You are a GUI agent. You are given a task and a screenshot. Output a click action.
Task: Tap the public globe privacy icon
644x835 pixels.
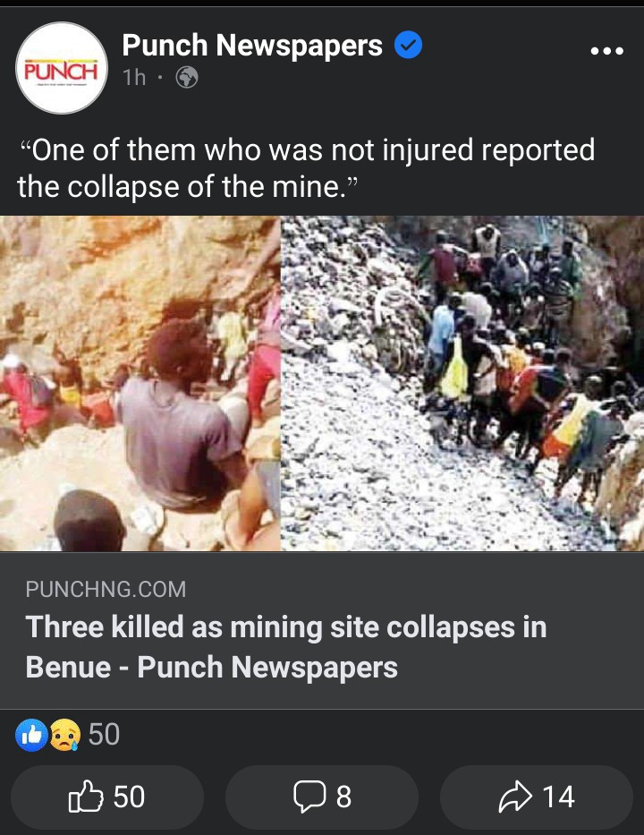click(x=187, y=78)
